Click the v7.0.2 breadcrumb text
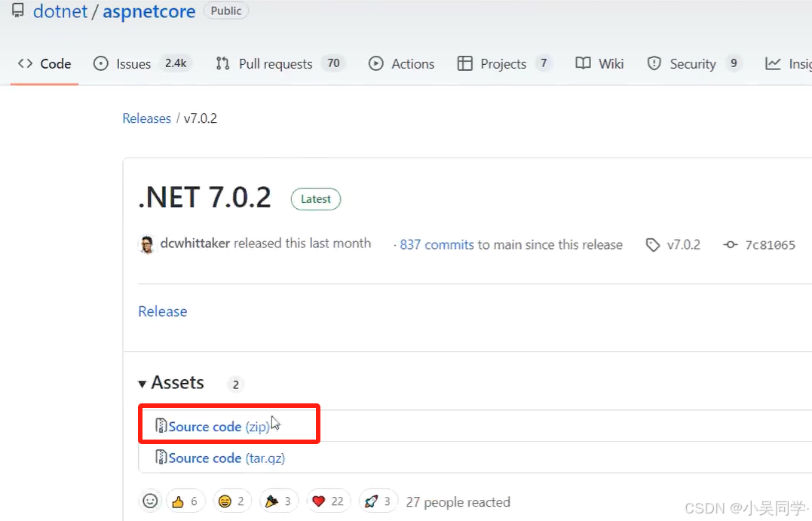This screenshot has width=812, height=521. (x=201, y=118)
